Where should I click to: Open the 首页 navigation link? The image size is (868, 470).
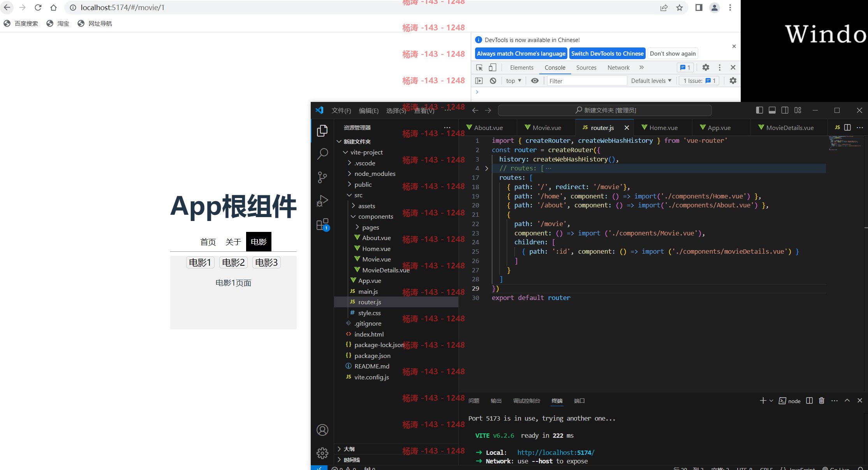[x=208, y=242]
